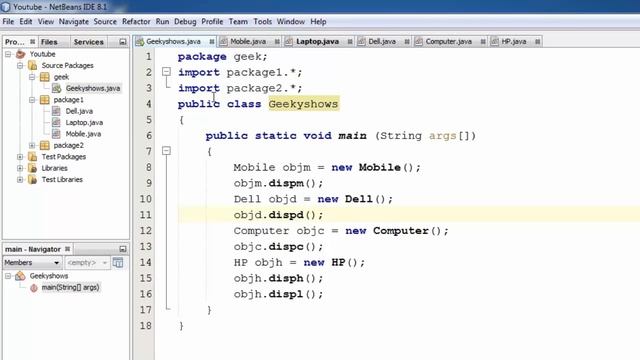Select the geek package icon
Viewport: 640px width, 360px height.
(x=45, y=77)
